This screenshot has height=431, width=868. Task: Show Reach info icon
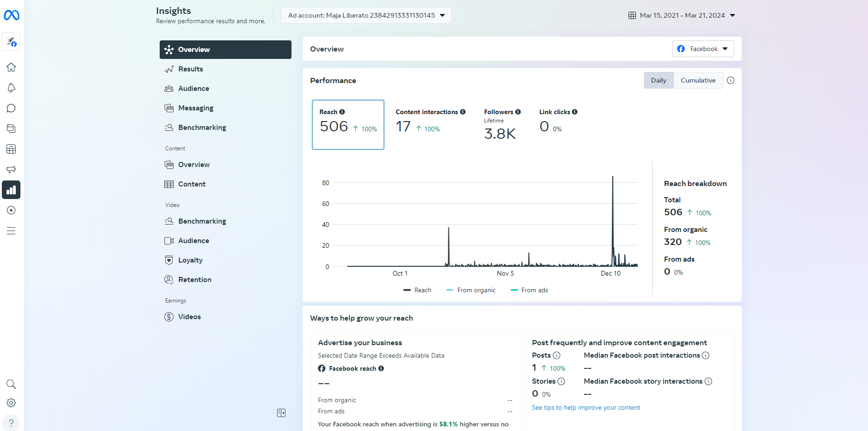342,112
